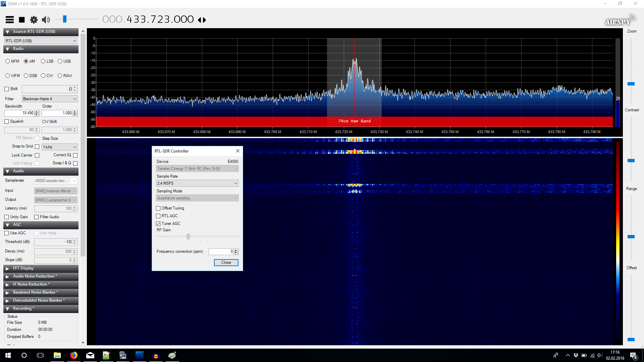Image resolution: width=644 pixels, height=362 pixels.
Task: Open the Blackman-Harris 4 filter dropdown
Action: tap(50, 99)
